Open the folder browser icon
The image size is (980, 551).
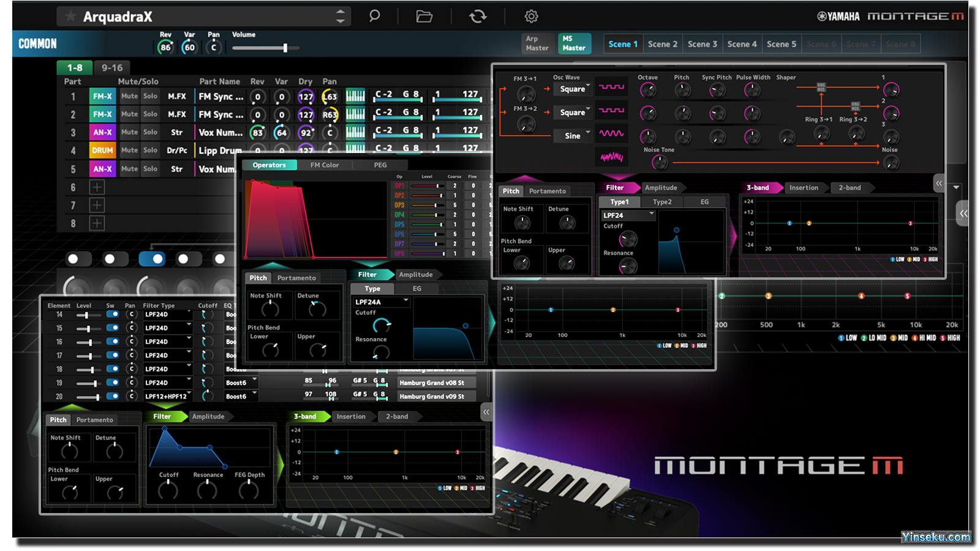(x=424, y=16)
